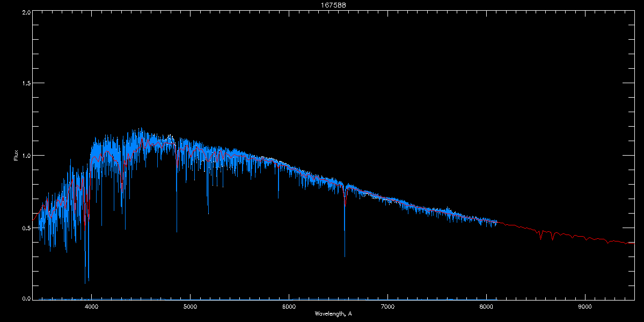This screenshot has height=322, width=644.
Task: Click the x-axis tick label "5000"
Action: (x=190, y=307)
